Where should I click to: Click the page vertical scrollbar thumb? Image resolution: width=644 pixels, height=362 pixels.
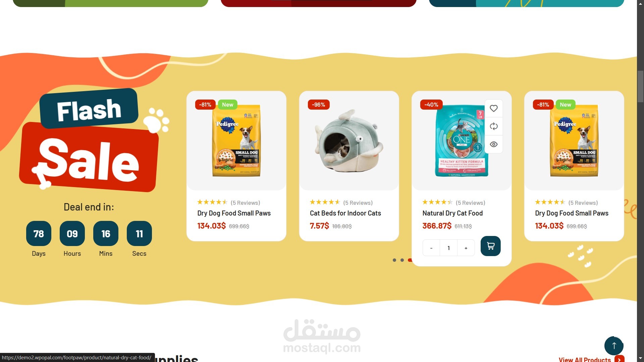(x=640, y=86)
